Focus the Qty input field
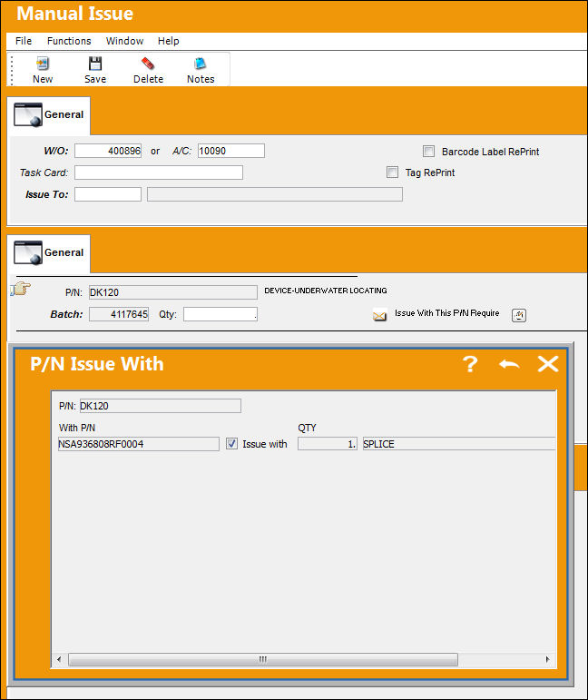Image resolution: width=588 pixels, height=700 pixels. point(220,314)
